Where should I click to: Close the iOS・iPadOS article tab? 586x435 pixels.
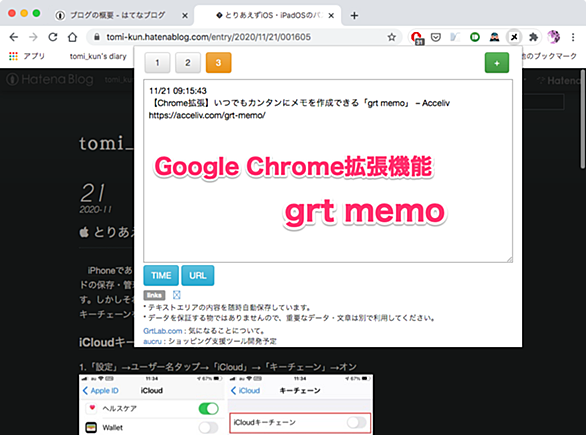pyautogui.click(x=331, y=16)
